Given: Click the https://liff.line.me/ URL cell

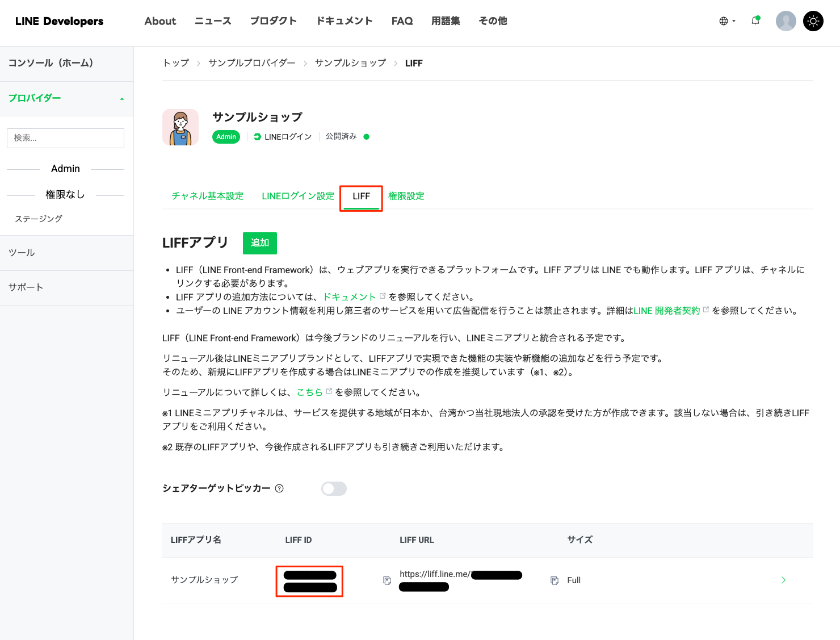Looking at the screenshot, I should pyautogui.click(x=461, y=580).
